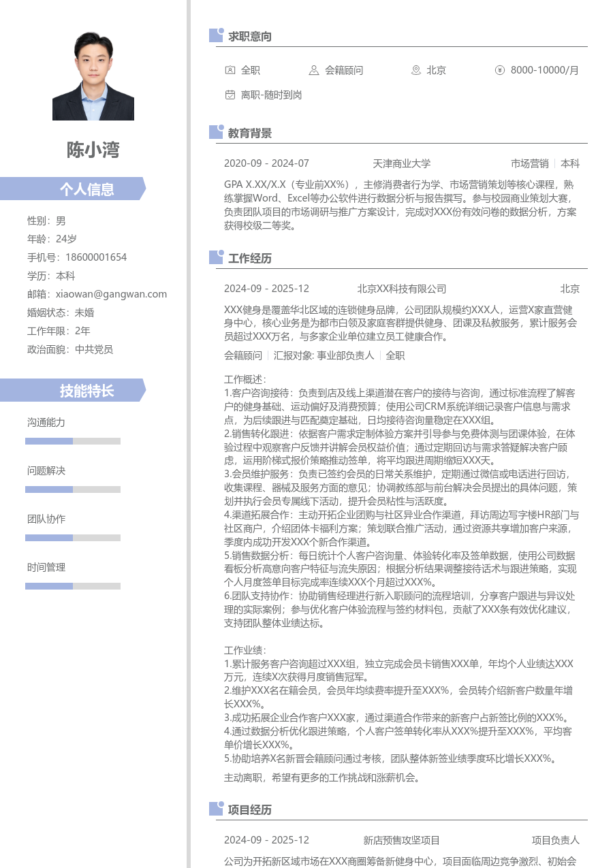This screenshot has width=613, height=868.
Task: Click the blue marker icon beside 求职意向
Action: click(216, 36)
